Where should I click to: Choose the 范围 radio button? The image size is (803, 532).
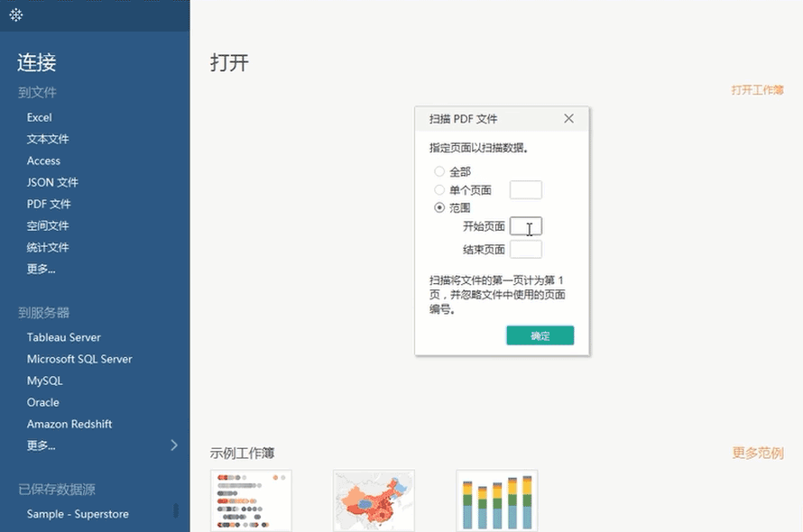click(439, 208)
